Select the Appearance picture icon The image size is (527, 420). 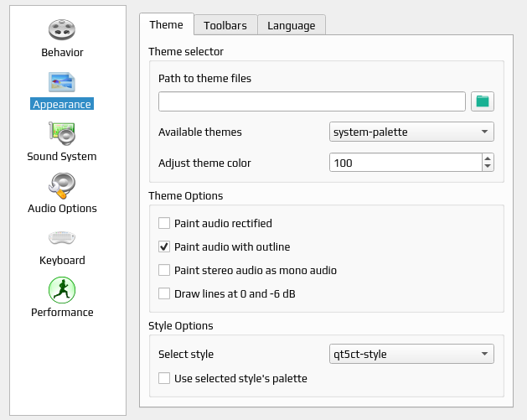pos(62,82)
